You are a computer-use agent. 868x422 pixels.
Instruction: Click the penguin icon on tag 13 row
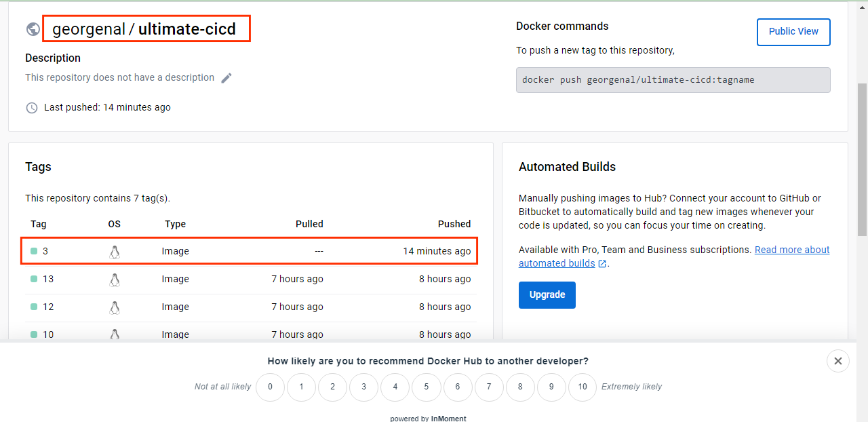(x=115, y=279)
